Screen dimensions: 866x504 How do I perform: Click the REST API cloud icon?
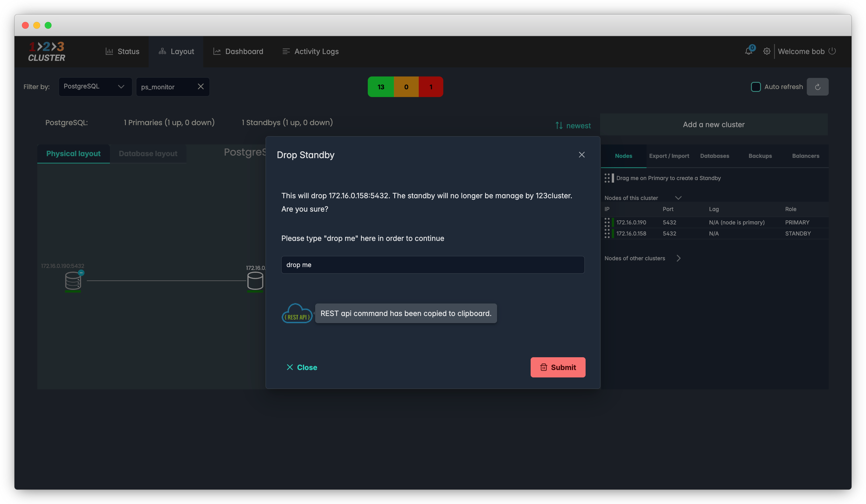pos(297,313)
